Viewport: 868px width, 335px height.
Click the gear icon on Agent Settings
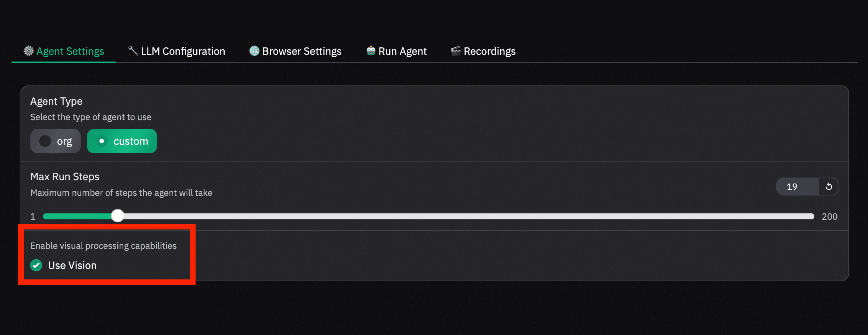pos(29,51)
